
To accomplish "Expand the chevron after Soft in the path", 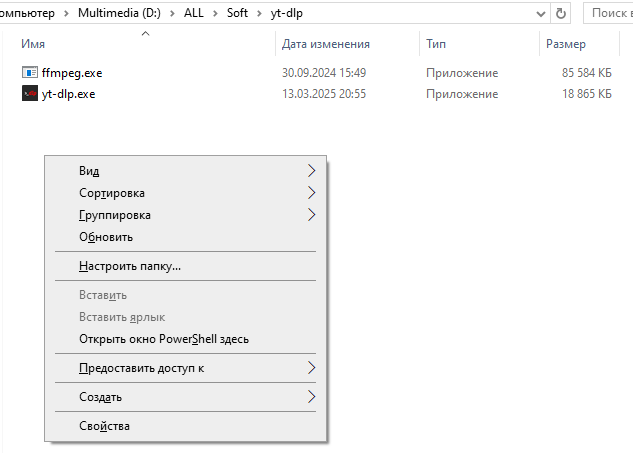I will [x=259, y=14].
